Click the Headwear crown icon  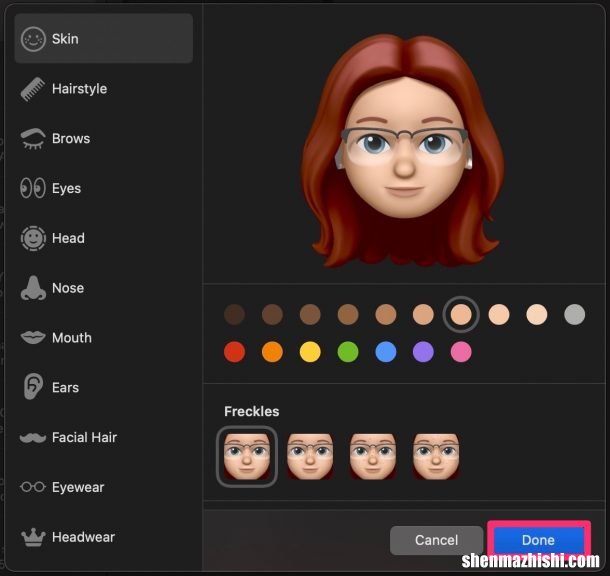33,537
